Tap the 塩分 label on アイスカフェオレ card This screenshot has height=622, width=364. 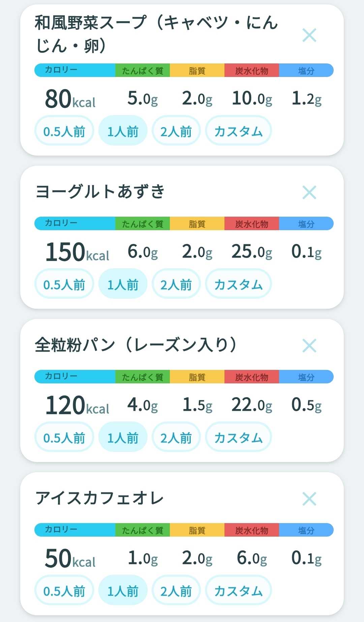tap(306, 530)
